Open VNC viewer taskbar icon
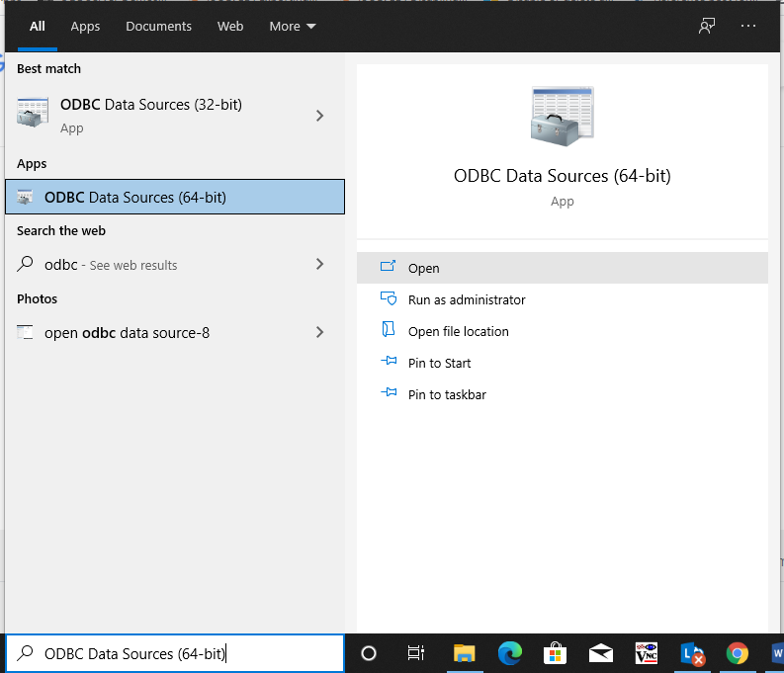The height and width of the screenshot is (673, 784). coord(646,653)
